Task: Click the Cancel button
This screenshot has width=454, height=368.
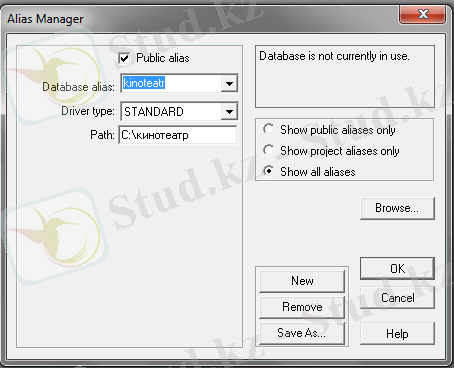Action: 397,297
